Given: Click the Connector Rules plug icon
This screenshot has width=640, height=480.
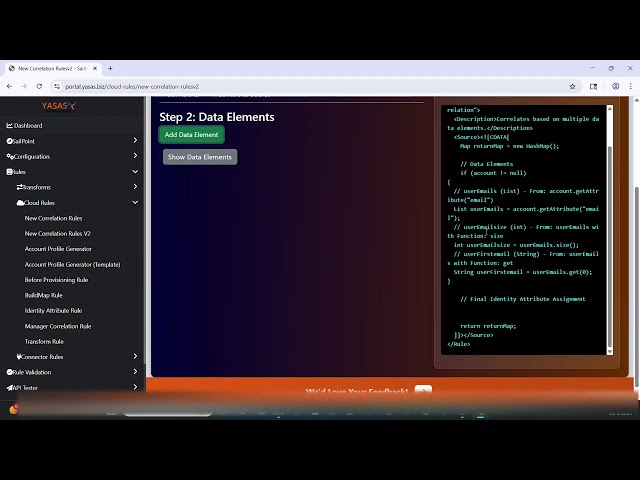Looking at the screenshot, I should click(x=19, y=357).
